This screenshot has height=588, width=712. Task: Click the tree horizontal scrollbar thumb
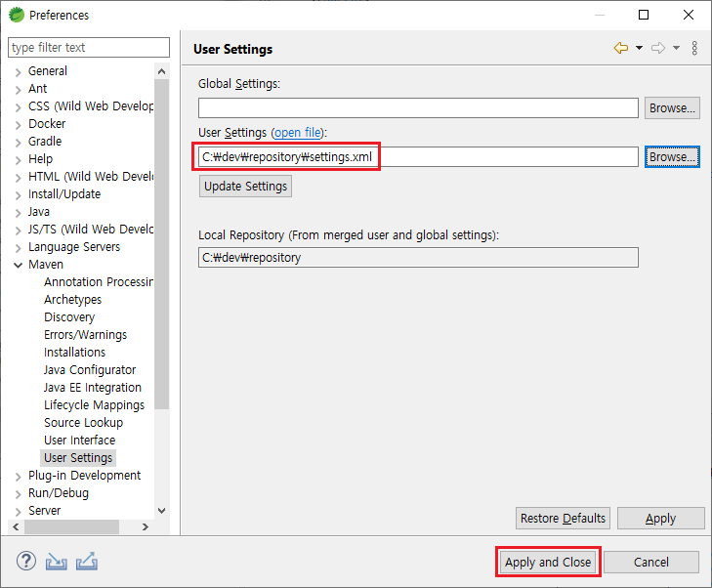(x=71, y=526)
